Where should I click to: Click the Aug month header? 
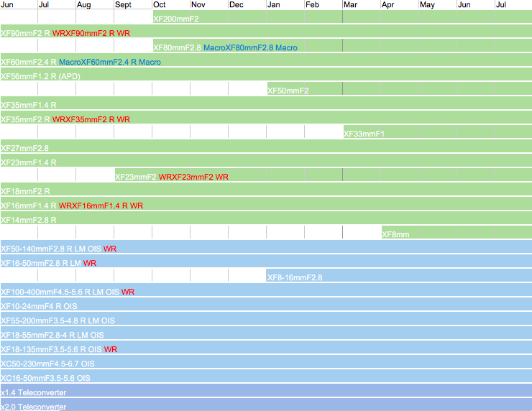[84, 5]
